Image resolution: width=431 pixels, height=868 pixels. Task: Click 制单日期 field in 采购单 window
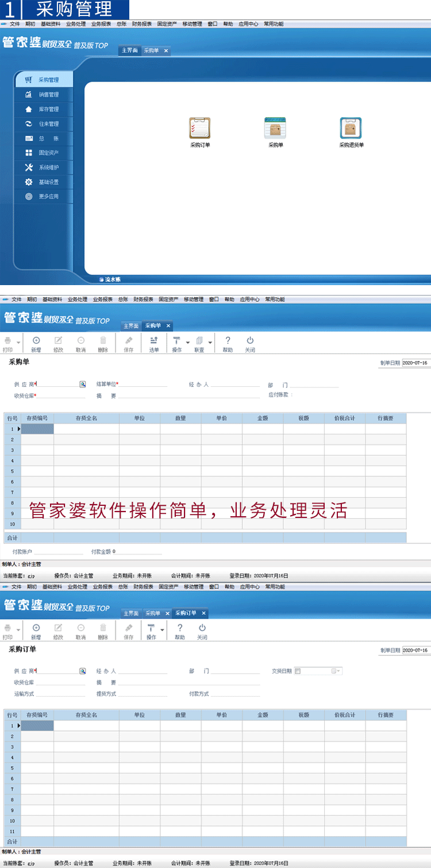416,363
